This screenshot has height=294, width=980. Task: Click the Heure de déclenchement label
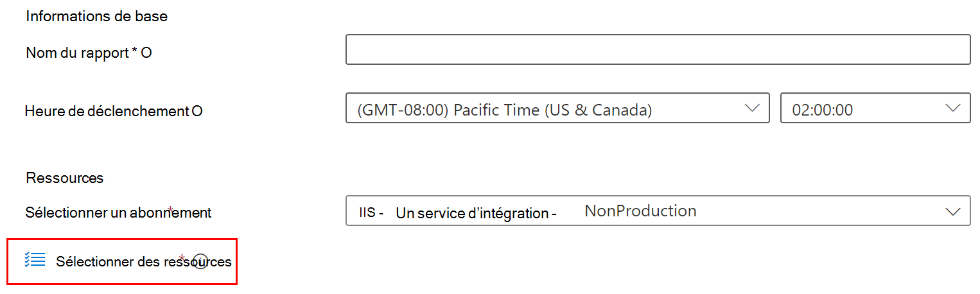(107, 111)
